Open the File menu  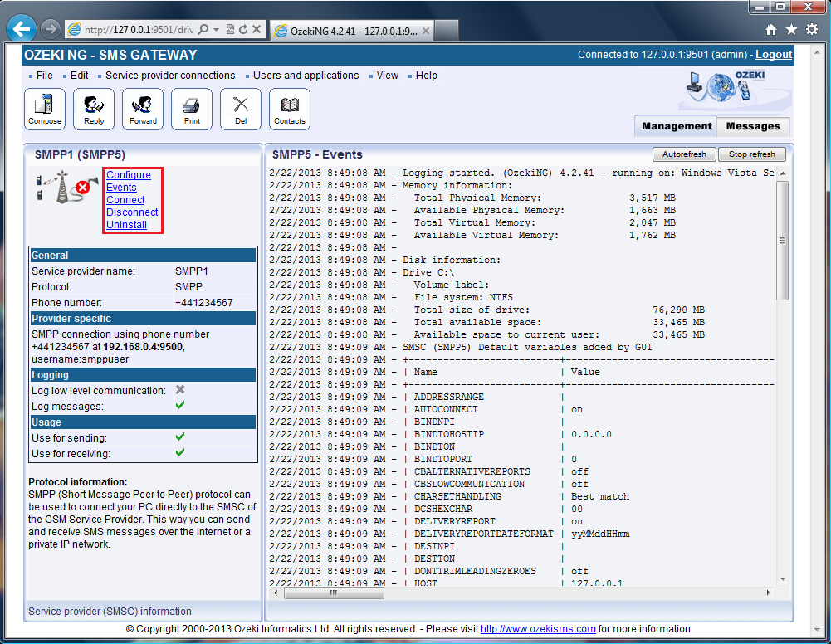point(44,76)
